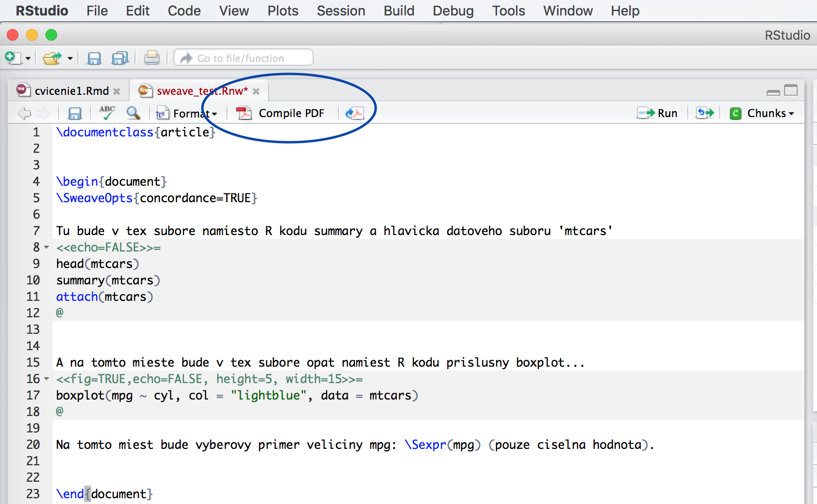Open the Code menu

pos(184,11)
